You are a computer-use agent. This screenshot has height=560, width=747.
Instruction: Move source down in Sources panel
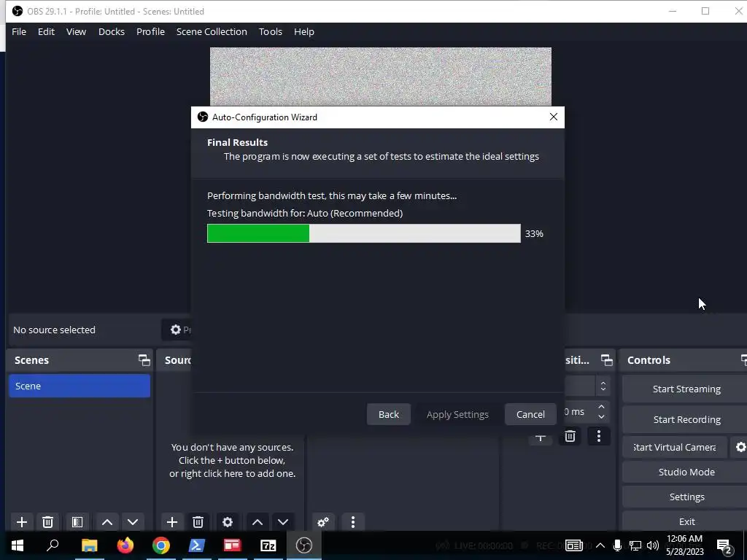[x=283, y=522]
